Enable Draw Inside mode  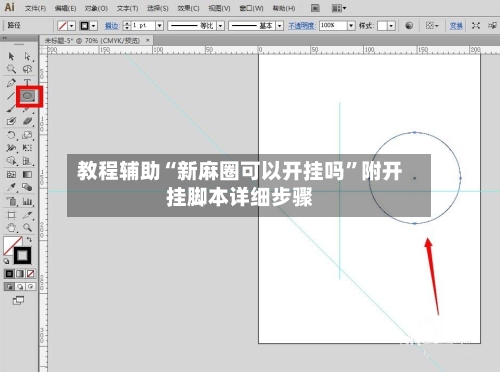[31, 287]
